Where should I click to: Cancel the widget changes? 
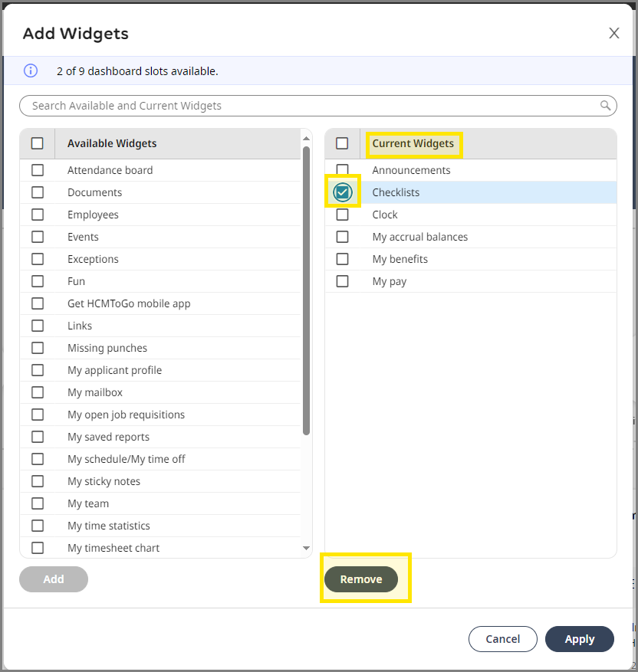[x=502, y=639]
